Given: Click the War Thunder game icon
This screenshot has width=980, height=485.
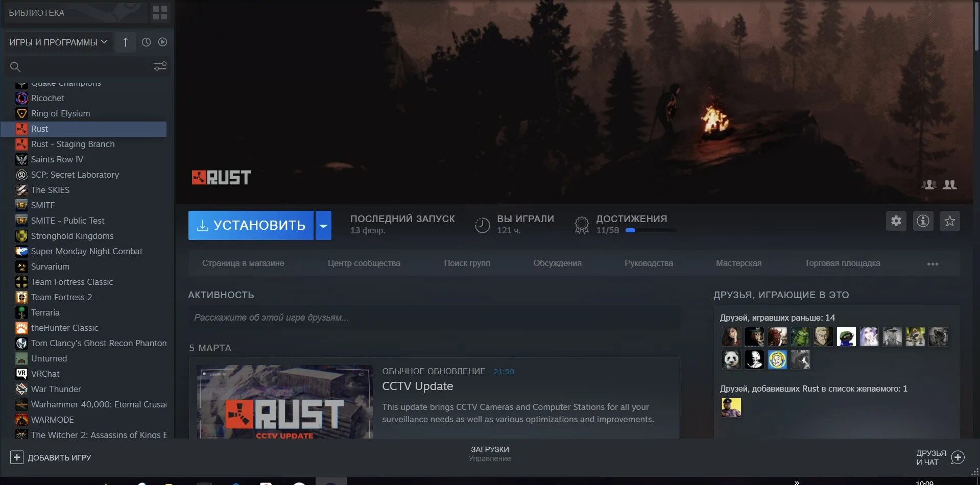Looking at the screenshot, I should [21, 389].
